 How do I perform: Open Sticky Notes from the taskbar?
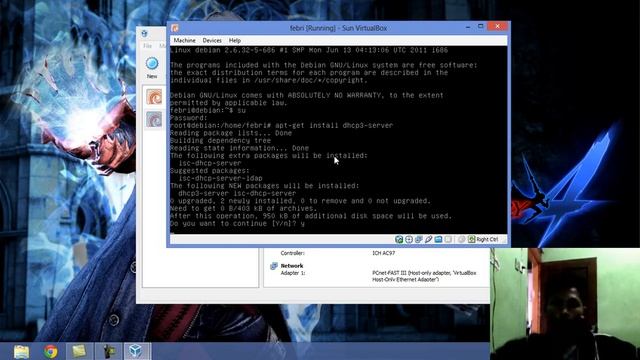[79, 351]
